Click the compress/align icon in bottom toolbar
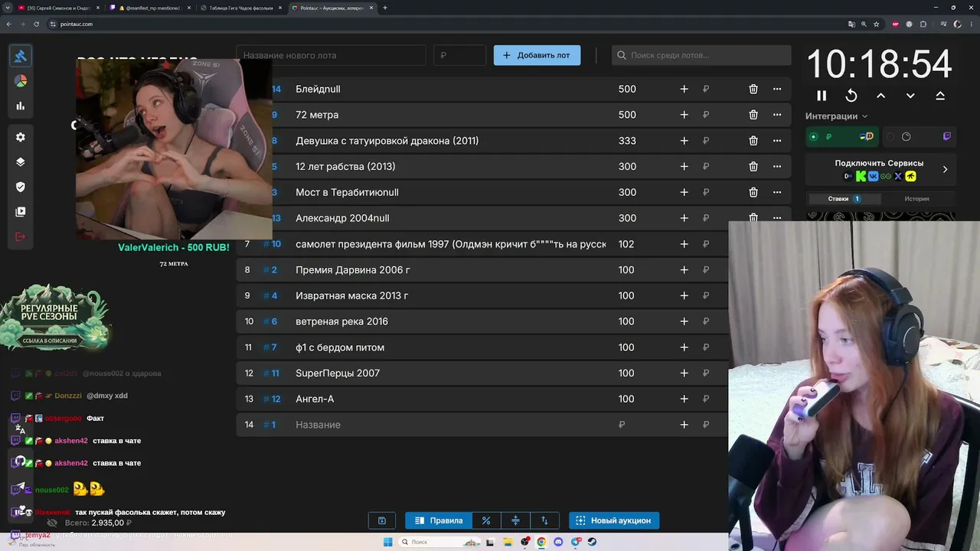The height and width of the screenshot is (551, 980). click(x=515, y=520)
